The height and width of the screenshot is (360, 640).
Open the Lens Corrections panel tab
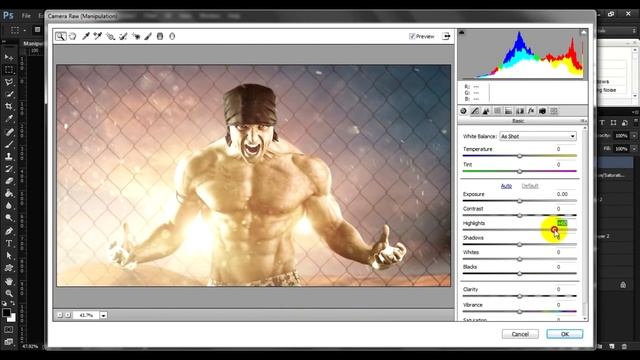pyautogui.click(x=520, y=111)
